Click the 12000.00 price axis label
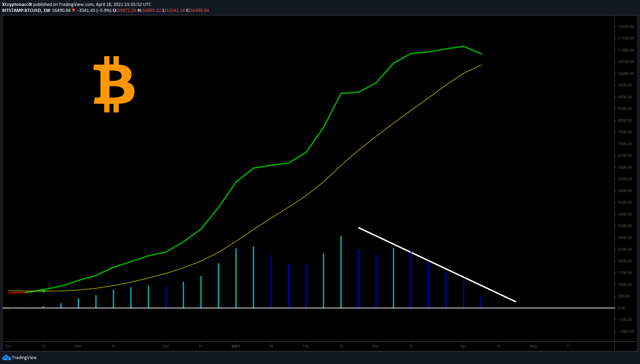This screenshot has height=364, width=640. tap(626, 27)
